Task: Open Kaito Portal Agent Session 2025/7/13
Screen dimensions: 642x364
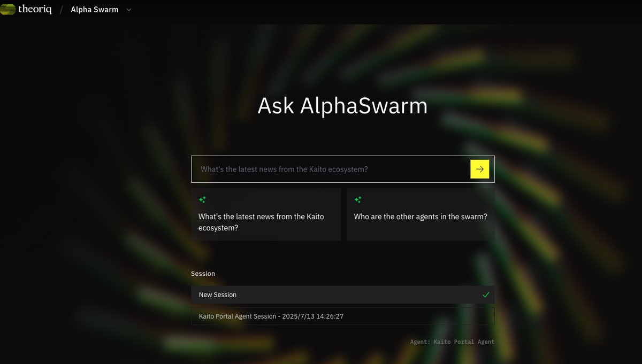Action: click(343, 316)
